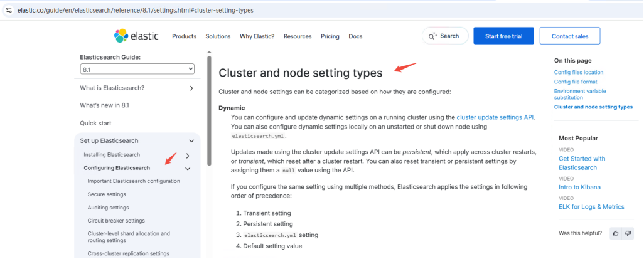Image resolution: width=644 pixels, height=259 pixels.
Task: Open Auditing settings page
Action: tap(108, 208)
